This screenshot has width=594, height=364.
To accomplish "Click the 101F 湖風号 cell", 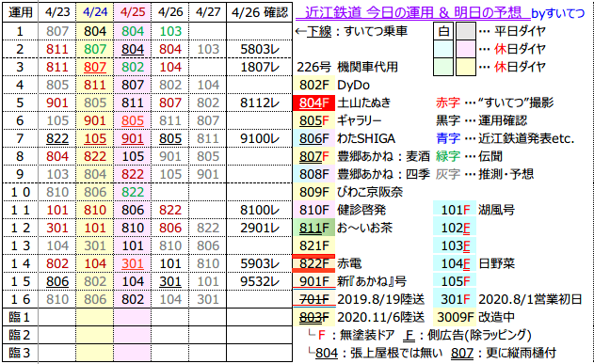I will [455, 210].
